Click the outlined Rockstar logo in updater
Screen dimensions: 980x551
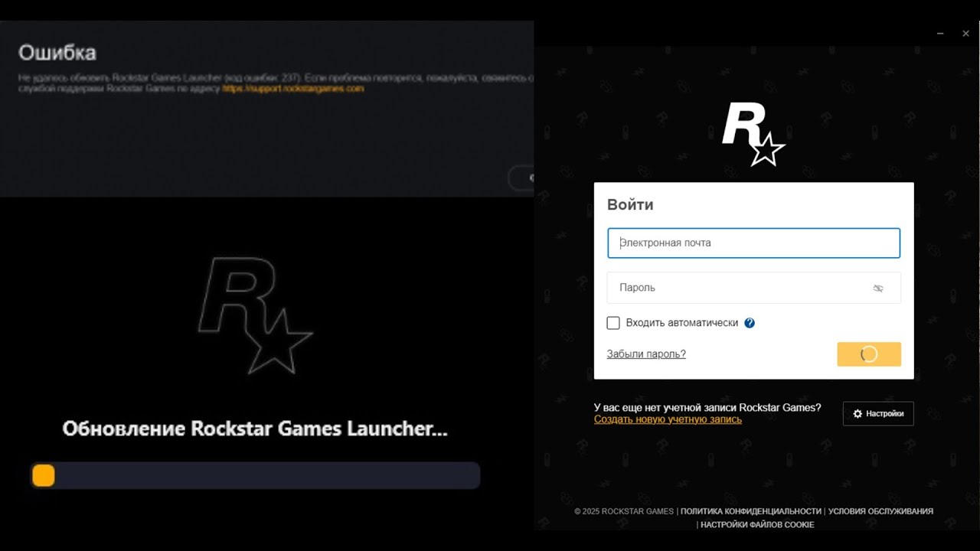pos(255,315)
